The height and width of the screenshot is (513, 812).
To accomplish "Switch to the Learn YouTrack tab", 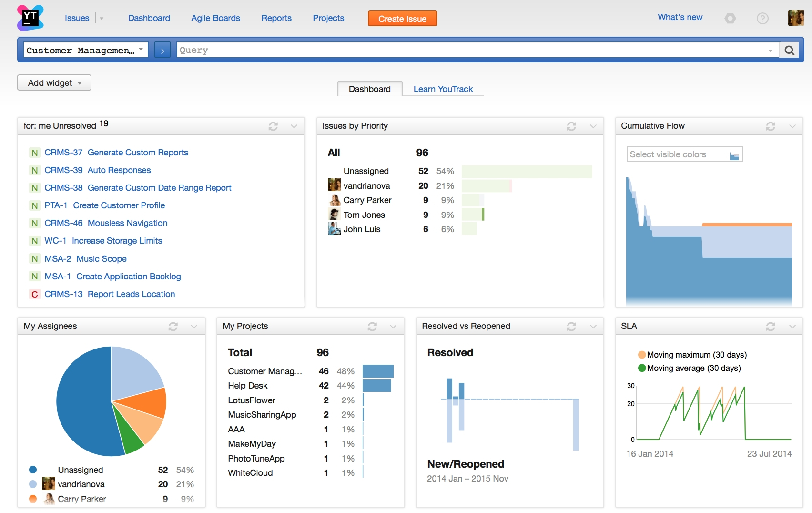I will tap(443, 89).
